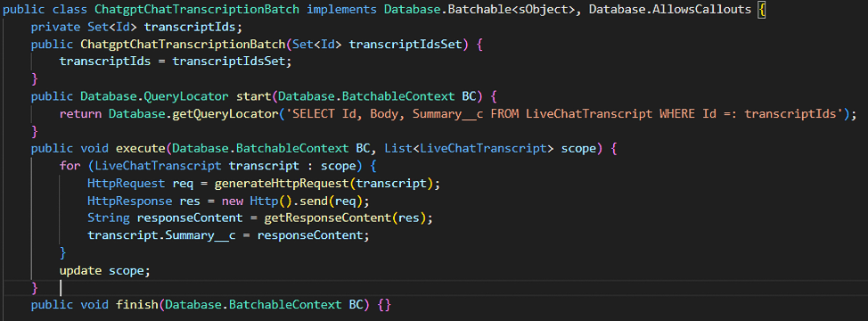Click the update scope statement
The height and width of the screenshot is (321, 868).
coord(105,270)
